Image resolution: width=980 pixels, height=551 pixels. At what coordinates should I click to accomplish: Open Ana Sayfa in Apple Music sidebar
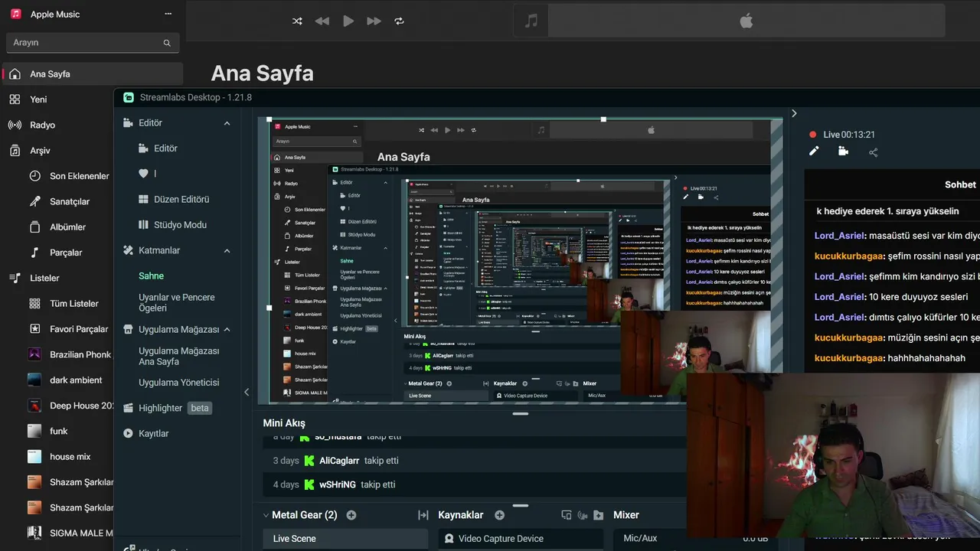pyautogui.click(x=93, y=74)
